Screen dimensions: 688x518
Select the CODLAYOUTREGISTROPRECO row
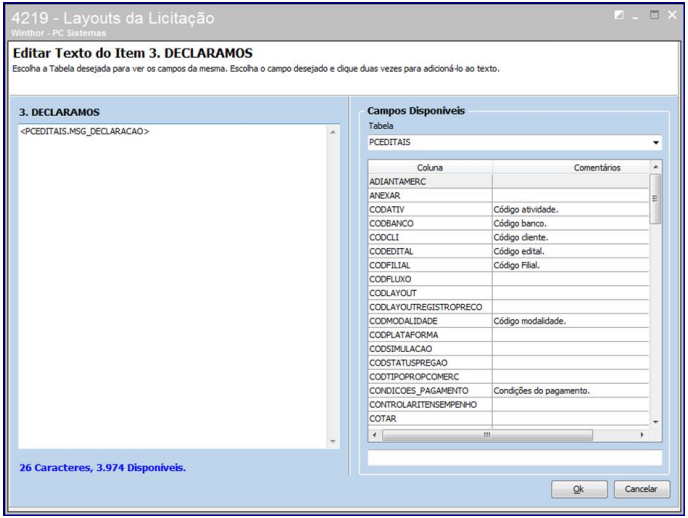tap(508, 307)
